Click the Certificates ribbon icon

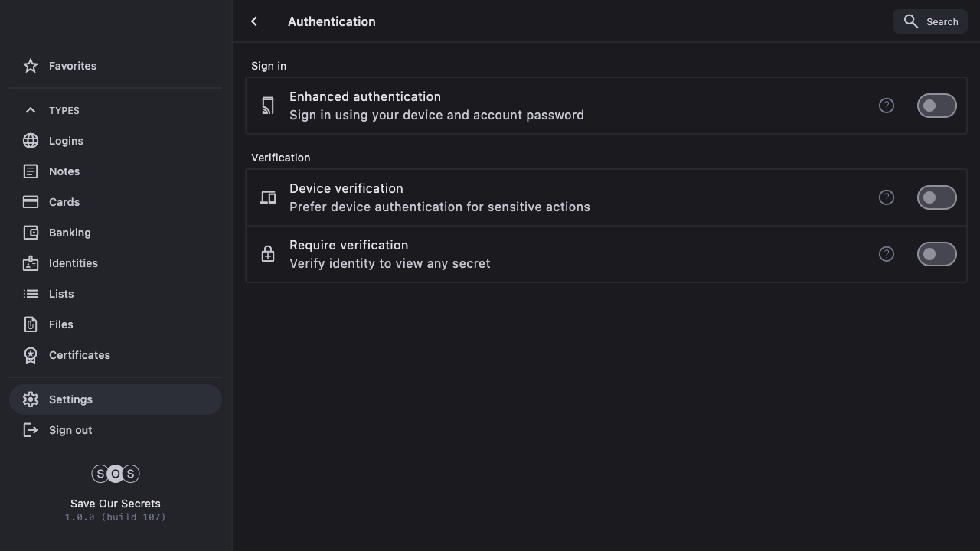pos(31,355)
